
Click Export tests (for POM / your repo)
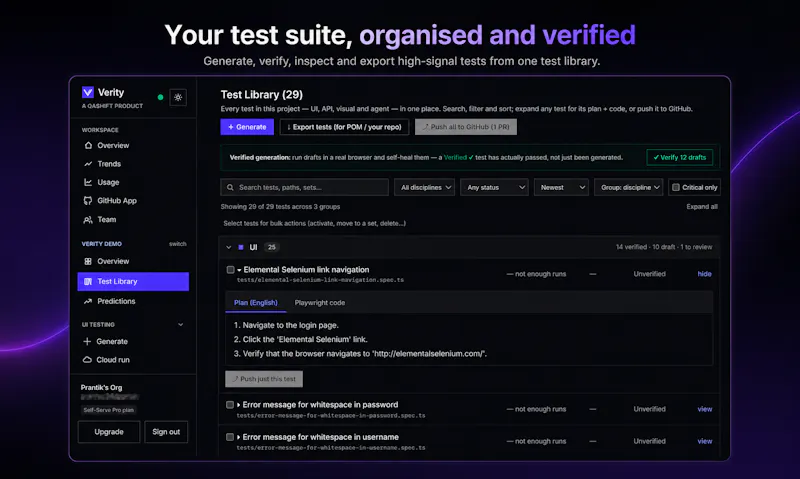(x=344, y=127)
